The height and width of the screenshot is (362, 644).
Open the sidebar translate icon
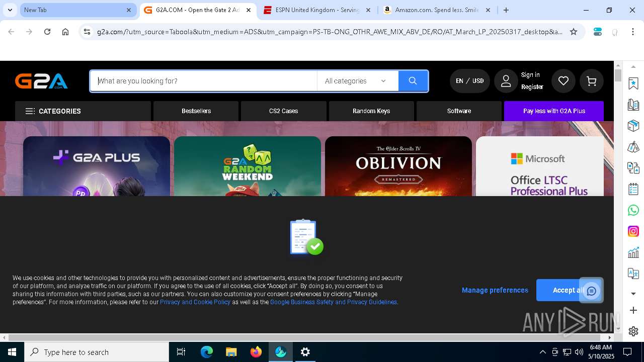[x=633, y=274]
